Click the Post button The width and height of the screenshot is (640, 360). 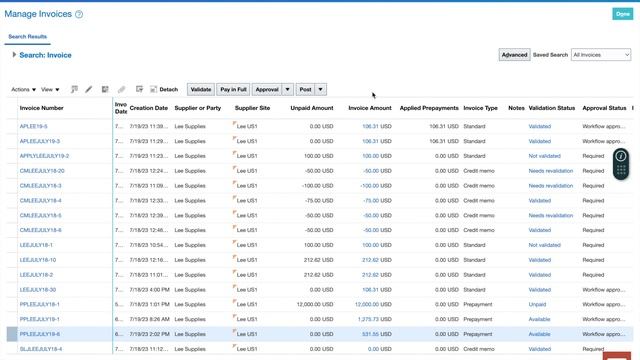click(305, 89)
